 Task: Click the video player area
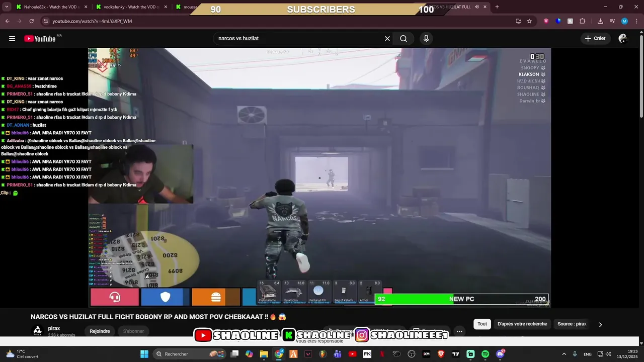tap(319, 177)
